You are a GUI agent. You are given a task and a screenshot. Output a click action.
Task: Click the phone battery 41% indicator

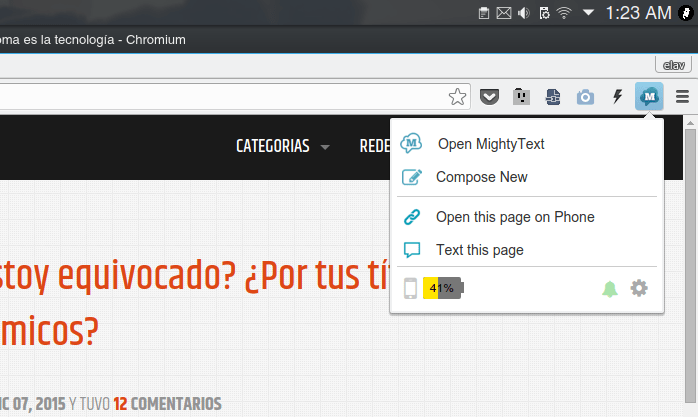(x=443, y=289)
